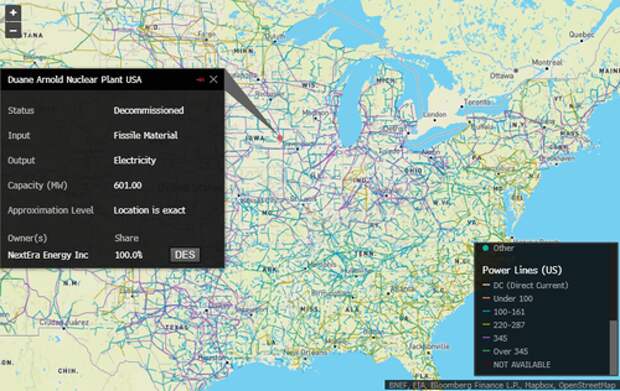Click the DC (Direct Current) line swatch
This screenshot has width=620, height=391.
tap(486, 285)
